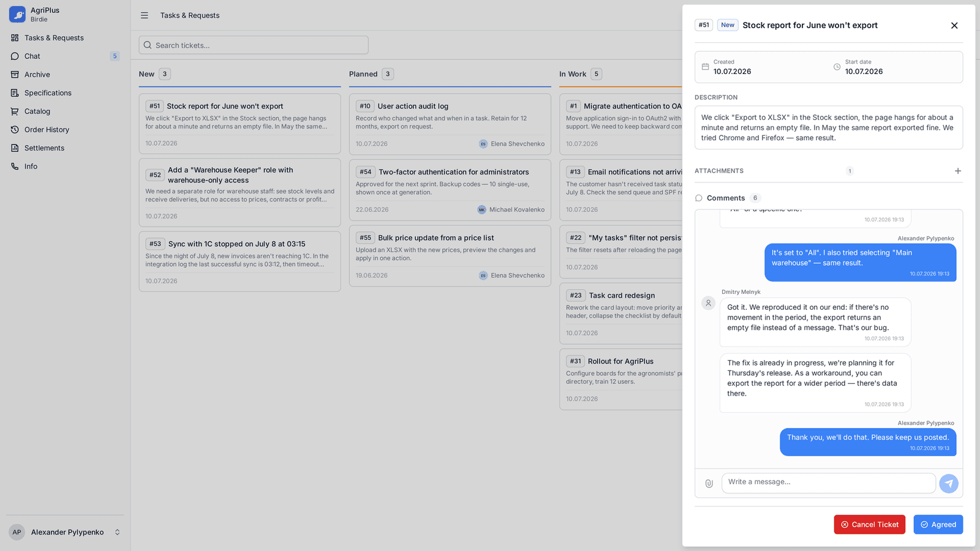Viewport: 980px width, 551px height.
Task: Open the Catalog page
Action: click(x=65, y=111)
